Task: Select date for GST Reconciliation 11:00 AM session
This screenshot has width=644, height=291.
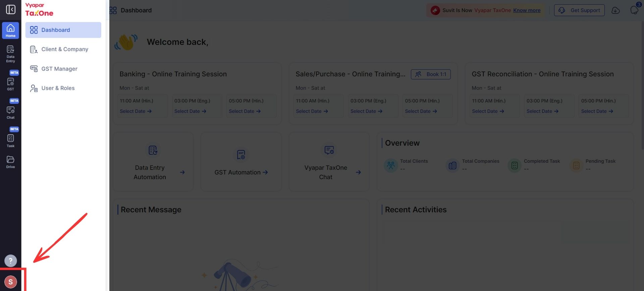Action: [x=488, y=111]
